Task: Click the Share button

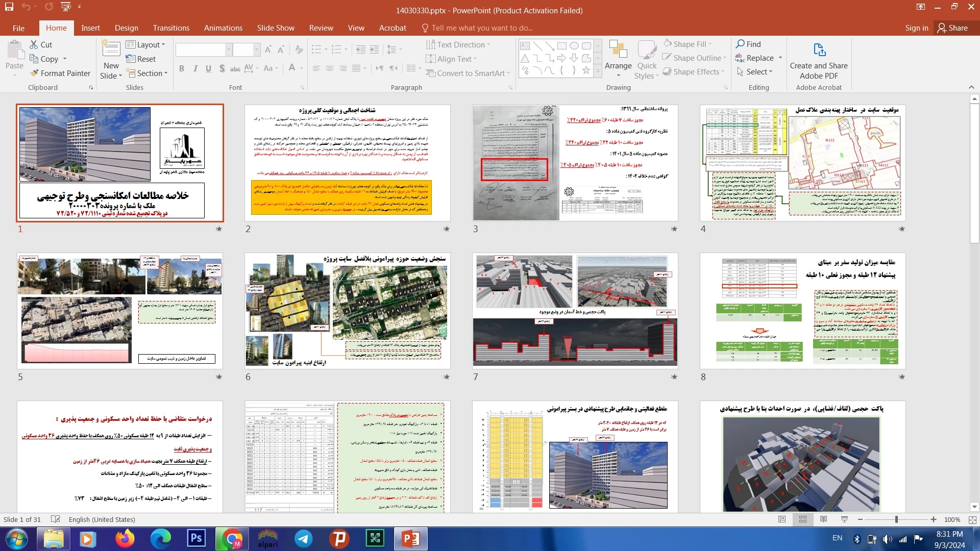Action: (952, 28)
